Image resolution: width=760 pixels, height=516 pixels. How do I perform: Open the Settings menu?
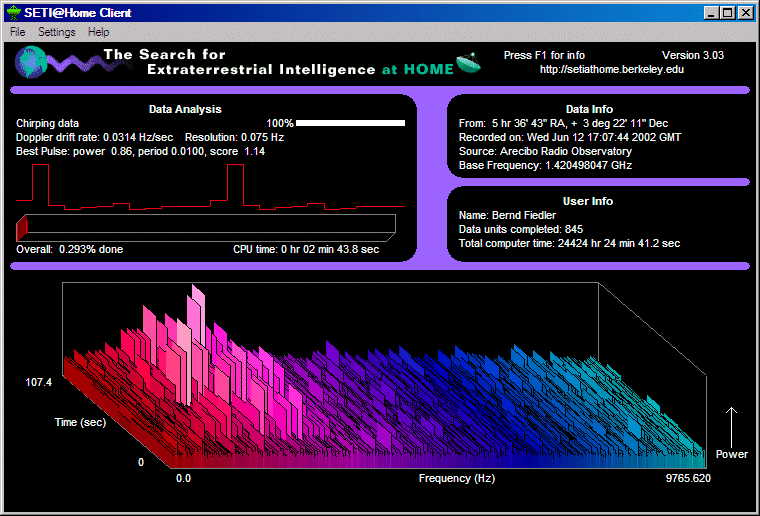point(57,32)
